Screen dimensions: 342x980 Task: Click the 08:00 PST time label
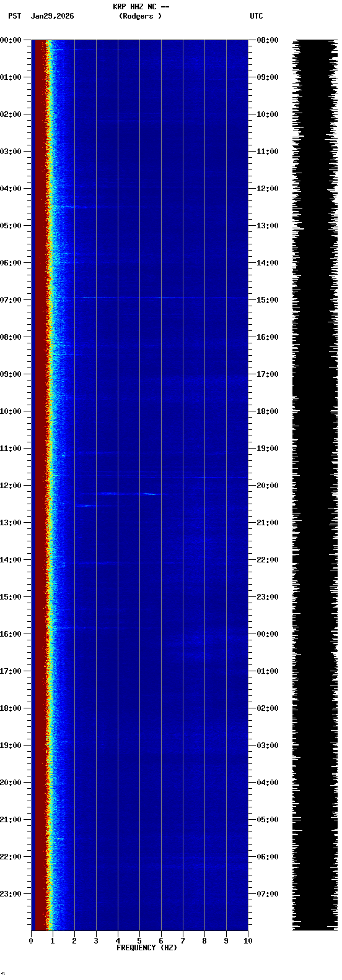(11, 337)
